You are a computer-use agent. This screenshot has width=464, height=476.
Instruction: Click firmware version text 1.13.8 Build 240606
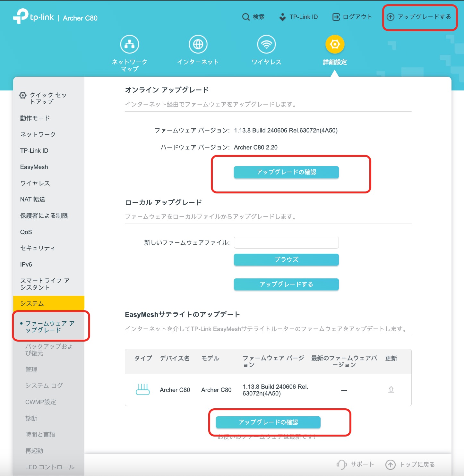tap(286, 131)
